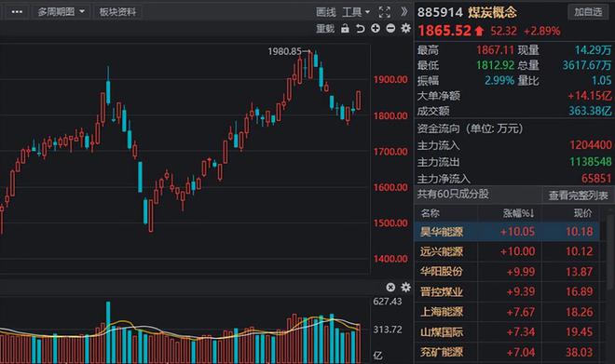Image resolution: width=615 pixels, height=364 pixels.
Task: Click the double-chevron expand panel icon
Action: tap(404, 12)
